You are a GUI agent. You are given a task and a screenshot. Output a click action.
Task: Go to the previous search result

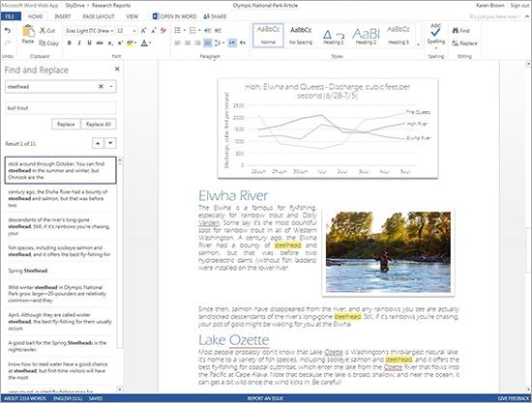coord(98,143)
